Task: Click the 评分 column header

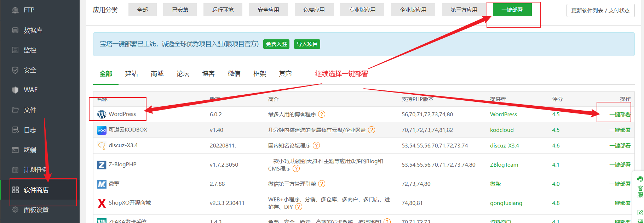Action: [x=557, y=99]
